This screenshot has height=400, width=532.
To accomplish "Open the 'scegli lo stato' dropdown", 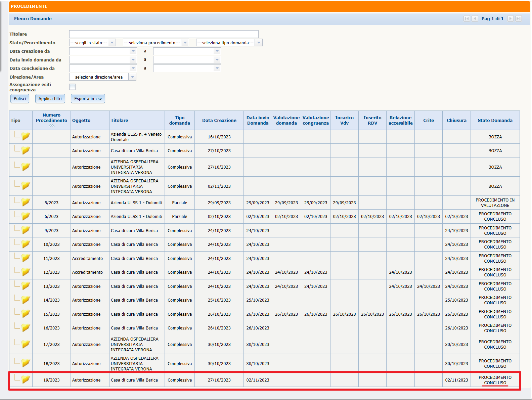I will [x=92, y=43].
